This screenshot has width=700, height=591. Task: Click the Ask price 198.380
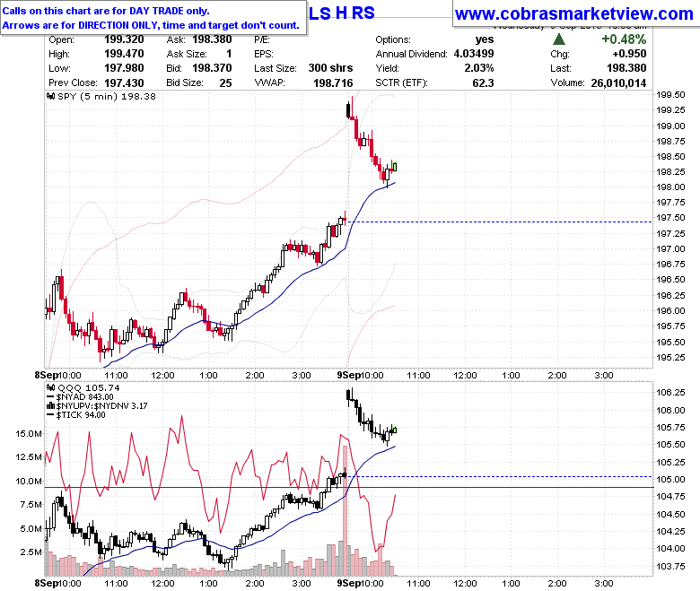[x=212, y=39]
